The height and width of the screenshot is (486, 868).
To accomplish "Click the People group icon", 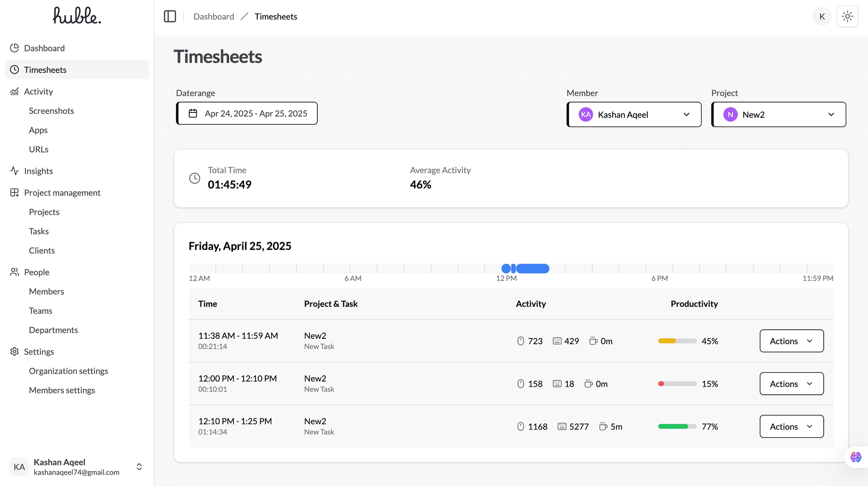I will pyautogui.click(x=14, y=272).
